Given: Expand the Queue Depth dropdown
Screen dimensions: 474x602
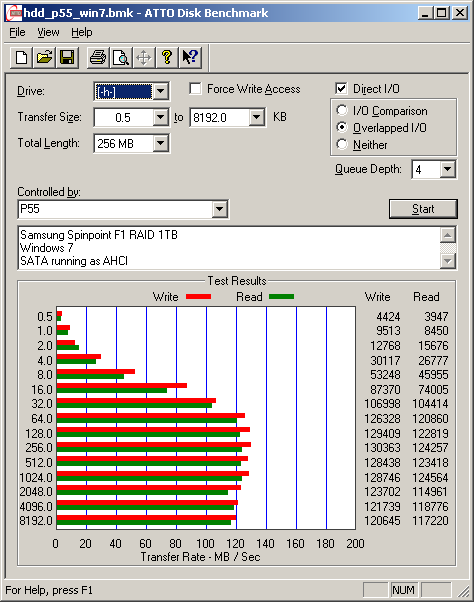Looking at the screenshot, I should pyautogui.click(x=448, y=169).
